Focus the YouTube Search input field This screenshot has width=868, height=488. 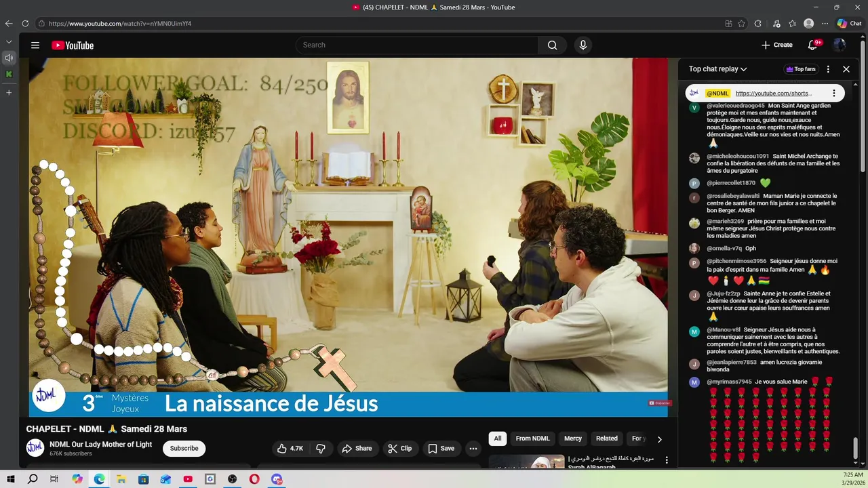tap(417, 45)
